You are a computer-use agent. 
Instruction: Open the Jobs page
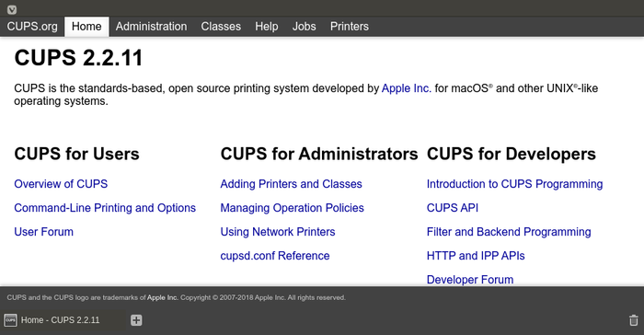point(304,27)
